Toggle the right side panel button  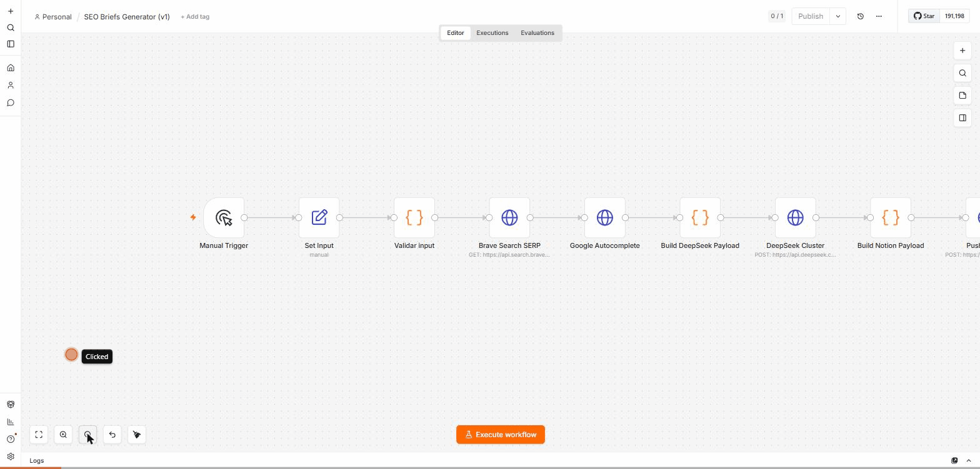click(962, 118)
